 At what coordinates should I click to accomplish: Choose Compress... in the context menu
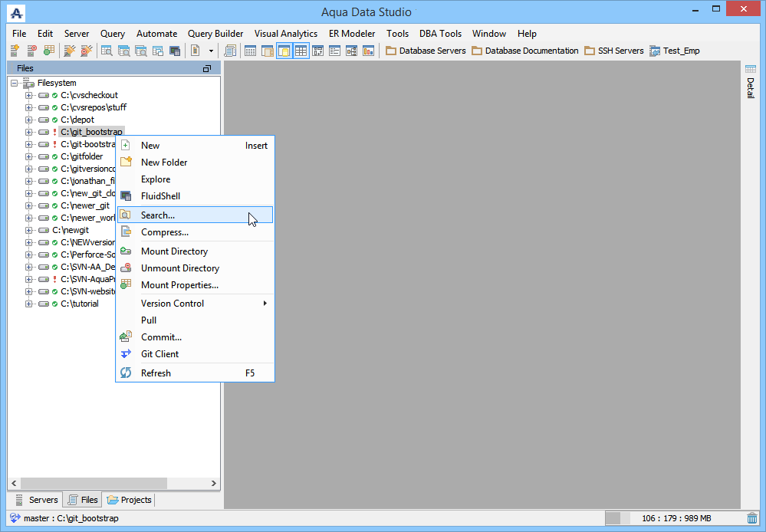pyautogui.click(x=195, y=232)
